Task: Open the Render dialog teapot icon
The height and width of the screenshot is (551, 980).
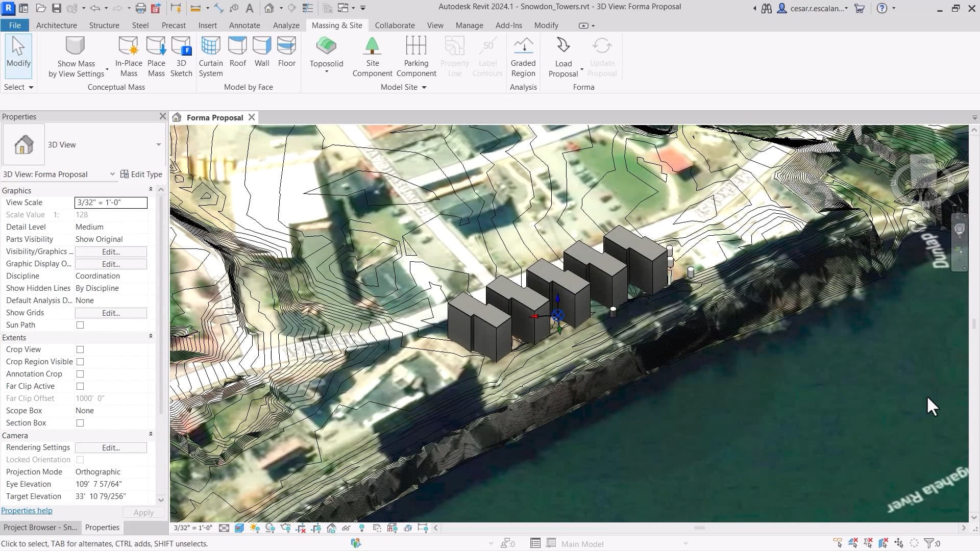Action: point(286,528)
